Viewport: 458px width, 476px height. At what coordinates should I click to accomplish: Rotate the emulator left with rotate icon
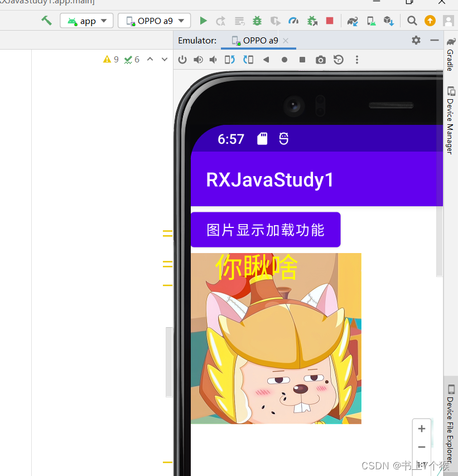(x=230, y=60)
